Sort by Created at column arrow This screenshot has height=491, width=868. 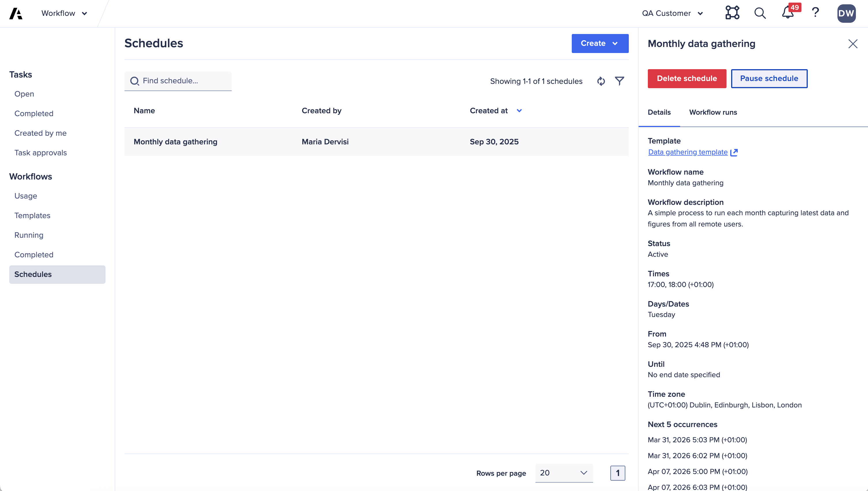(519, 111)
